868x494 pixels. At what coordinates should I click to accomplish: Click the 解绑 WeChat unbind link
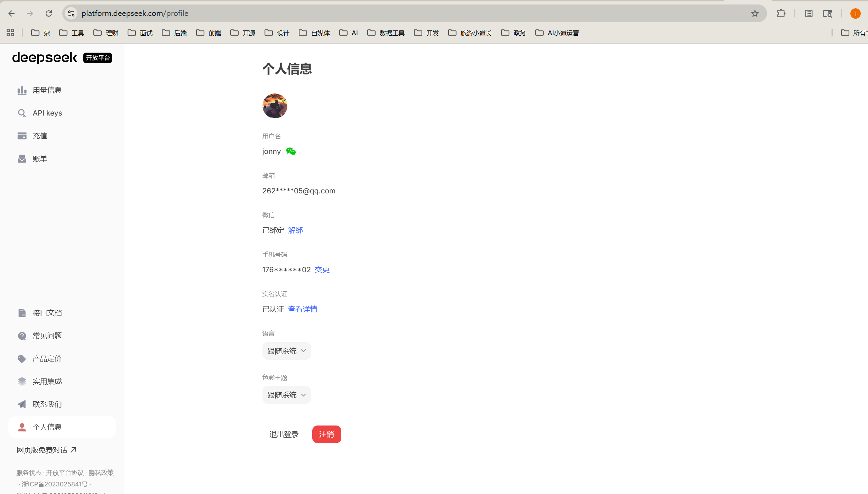(x=295, y=230)
